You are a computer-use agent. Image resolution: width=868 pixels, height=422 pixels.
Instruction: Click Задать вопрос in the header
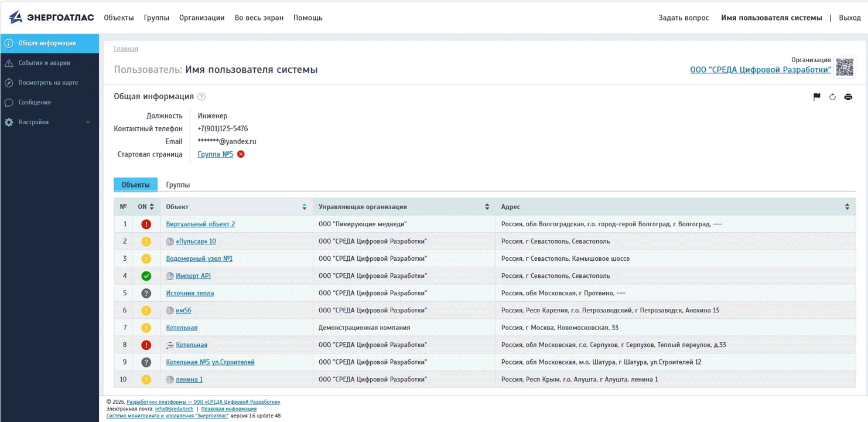[684, 18]
